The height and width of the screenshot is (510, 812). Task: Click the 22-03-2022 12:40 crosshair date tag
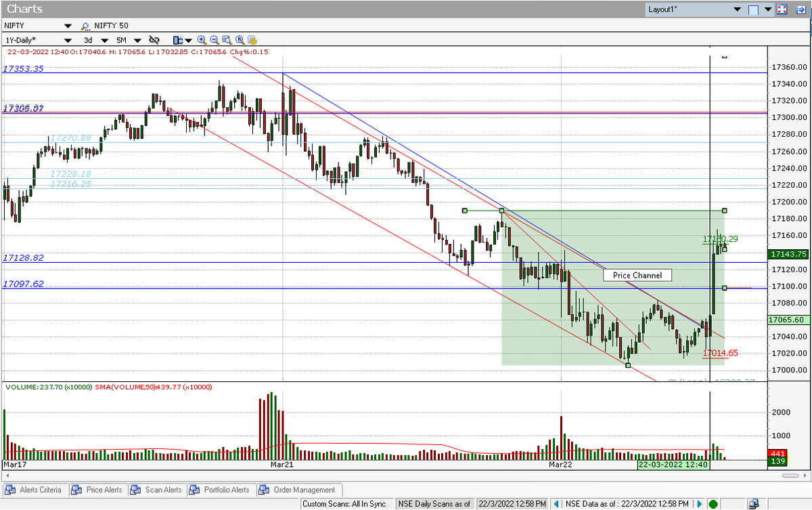(x=673, y=465)
